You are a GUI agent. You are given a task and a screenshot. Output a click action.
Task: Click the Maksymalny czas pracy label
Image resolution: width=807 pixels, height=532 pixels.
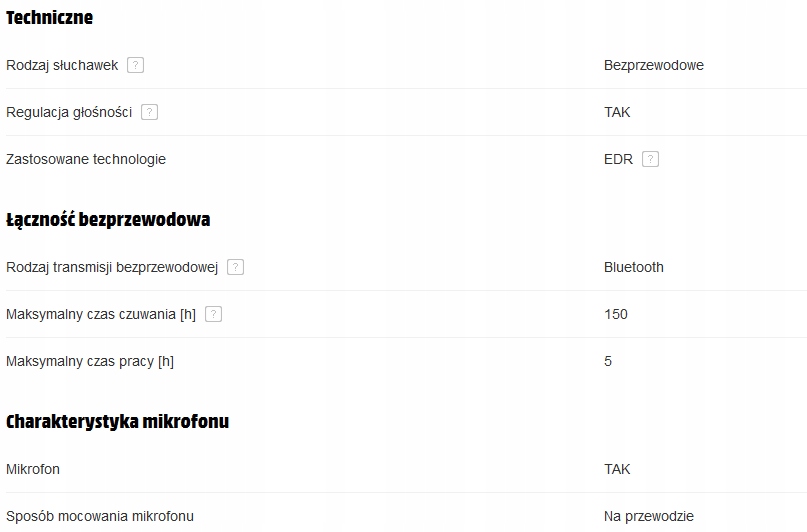tap(90, 361)
